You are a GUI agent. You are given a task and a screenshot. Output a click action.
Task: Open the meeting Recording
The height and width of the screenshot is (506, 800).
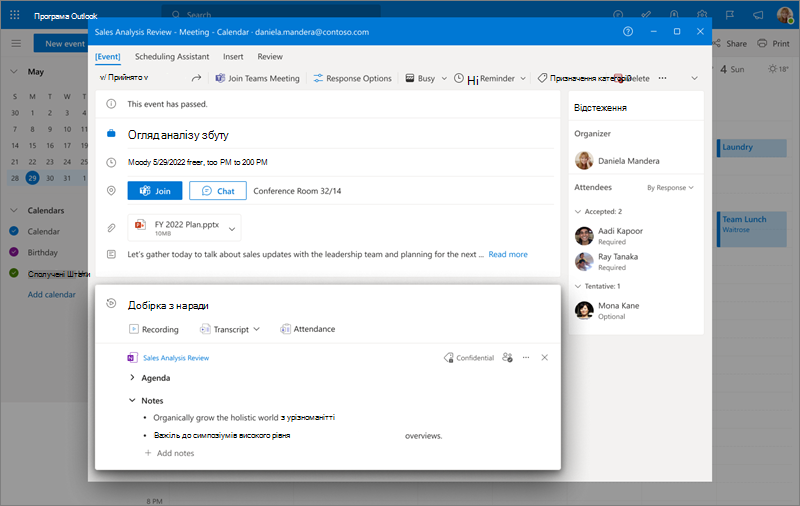pos(154,329)
